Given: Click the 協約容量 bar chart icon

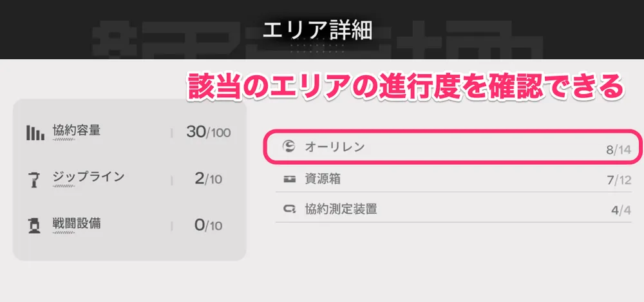Looking at the screenshot, I should (35, 133).
